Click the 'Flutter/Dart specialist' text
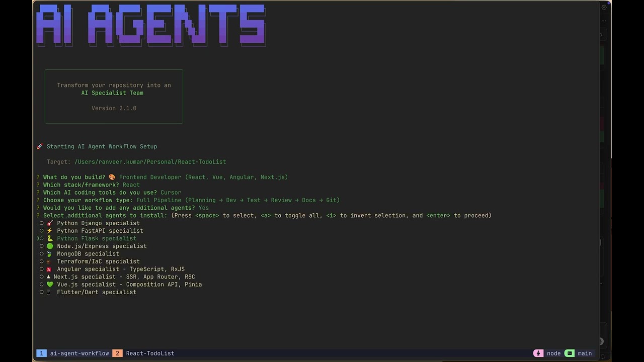 click(97, 292)
